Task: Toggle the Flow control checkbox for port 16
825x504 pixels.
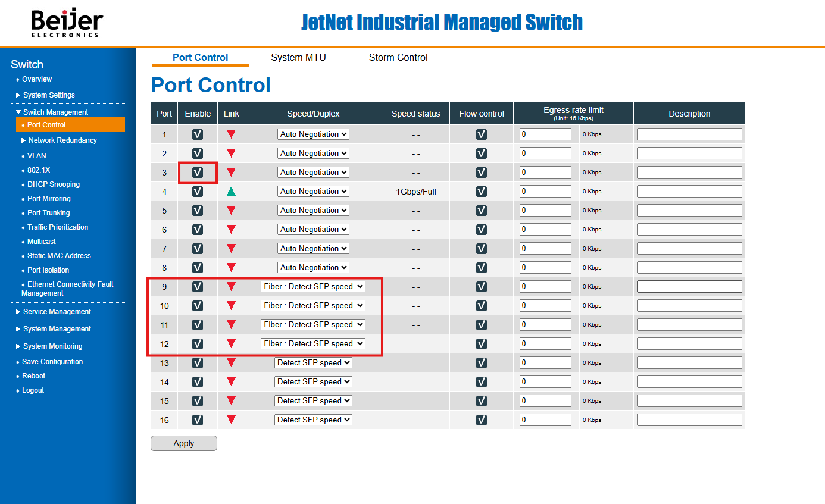Action: point(482,420)
